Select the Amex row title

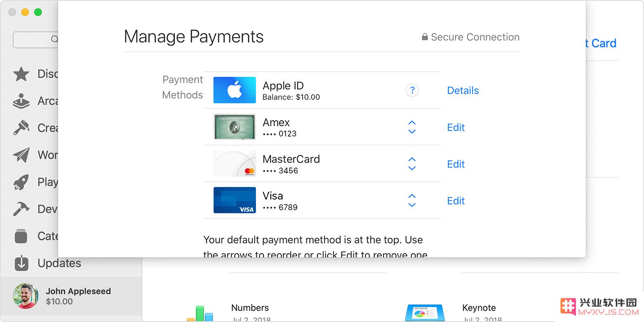coord(276,123)
